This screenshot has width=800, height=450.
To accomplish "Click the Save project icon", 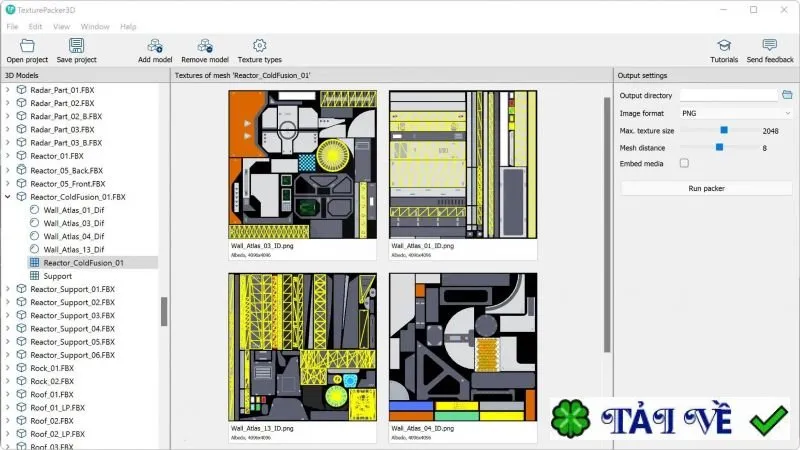I will coord(77,46).
